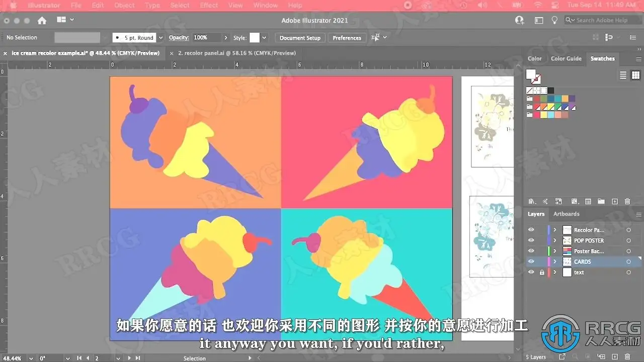Switch to the recolor panel.ai document tab
This screenshot has width=644, height=362.
pos(236,53)
